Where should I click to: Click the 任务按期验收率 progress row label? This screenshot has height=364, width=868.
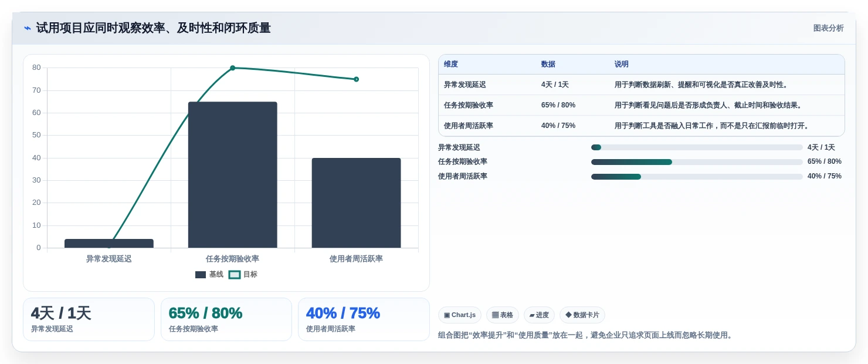[x=463, y=162]
